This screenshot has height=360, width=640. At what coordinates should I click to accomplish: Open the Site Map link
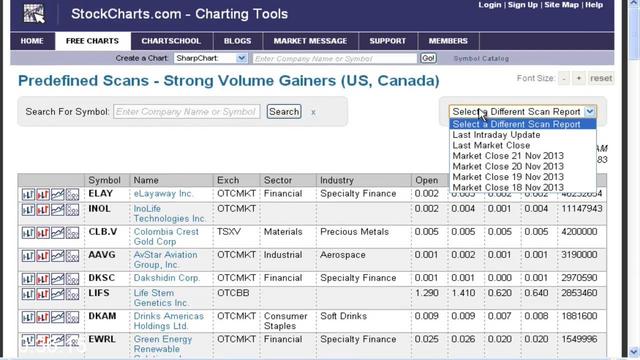tap(562, 5)
